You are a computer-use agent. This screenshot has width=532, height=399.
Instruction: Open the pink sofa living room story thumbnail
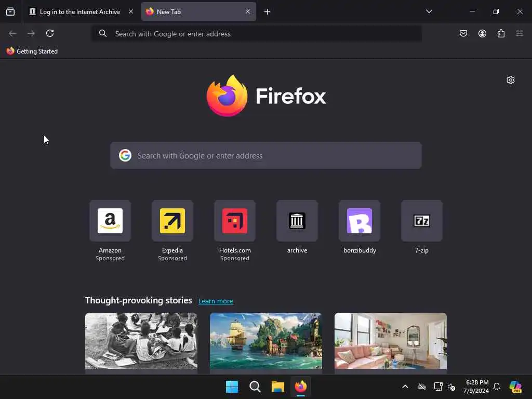point(391,341)
